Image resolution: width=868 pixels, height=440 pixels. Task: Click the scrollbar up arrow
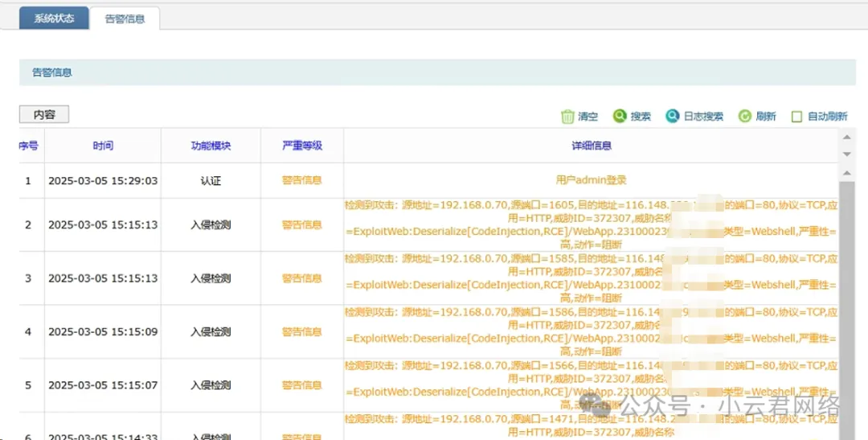click(846, 137)
